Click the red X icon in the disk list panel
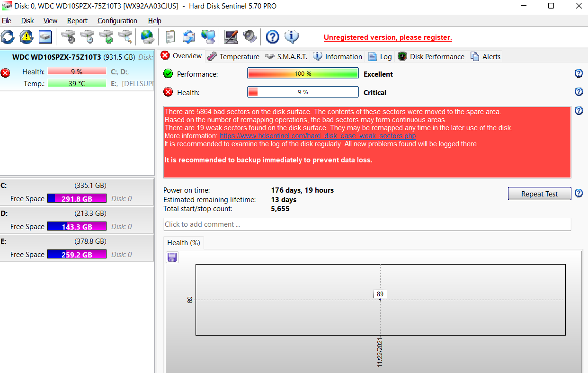Screen dimensions: 588x373 5,72
